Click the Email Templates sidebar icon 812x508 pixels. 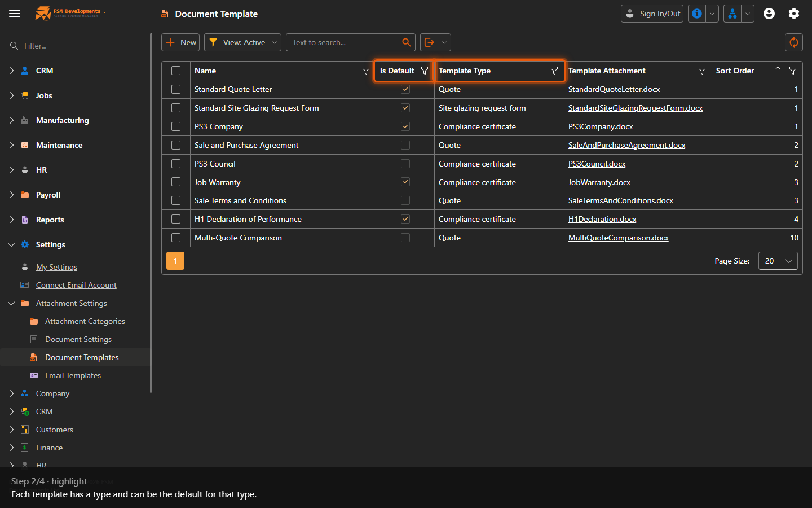(34, 375)
